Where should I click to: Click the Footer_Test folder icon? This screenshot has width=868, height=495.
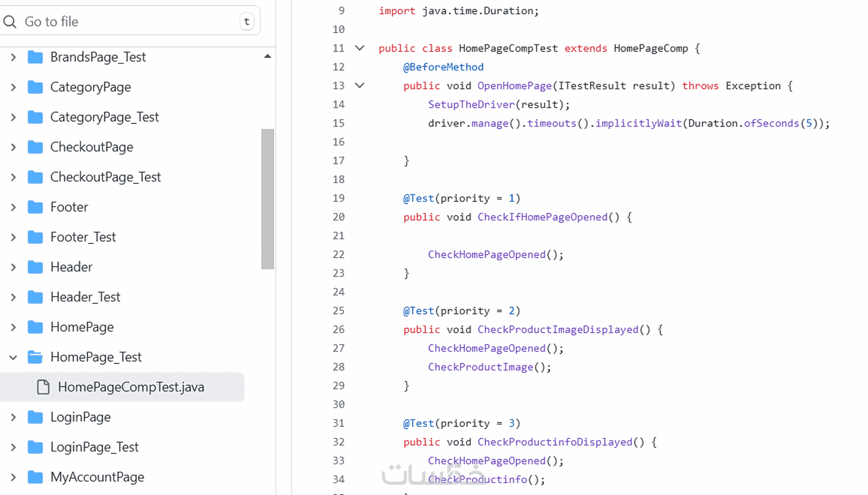(x=35, y=237)
